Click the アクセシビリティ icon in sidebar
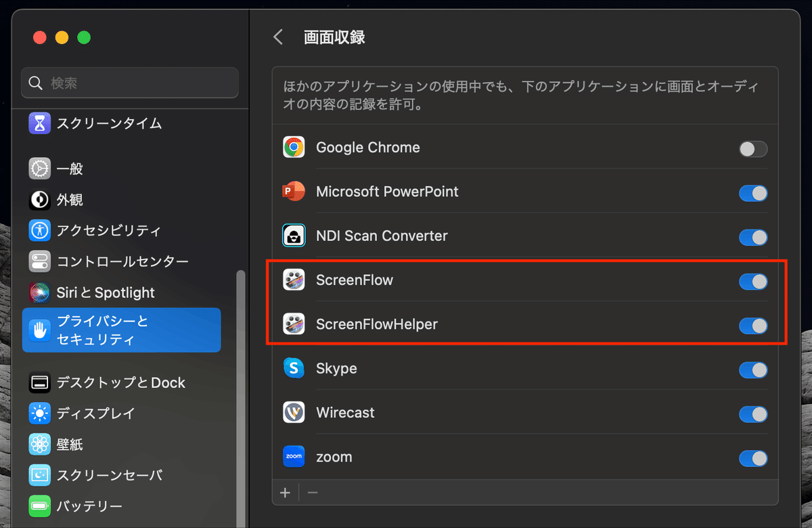 (40, 230)
